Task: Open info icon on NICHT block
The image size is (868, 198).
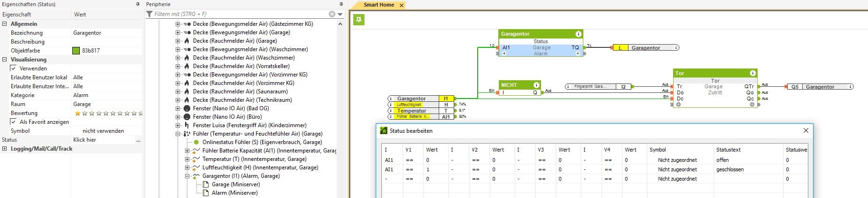Action: pyautogui.click(x=536, y=85)
